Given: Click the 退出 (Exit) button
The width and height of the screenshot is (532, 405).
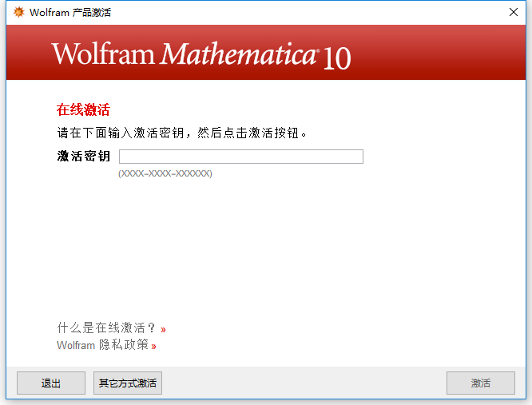Looking at the screenshot, I should [x=51, y=383].
